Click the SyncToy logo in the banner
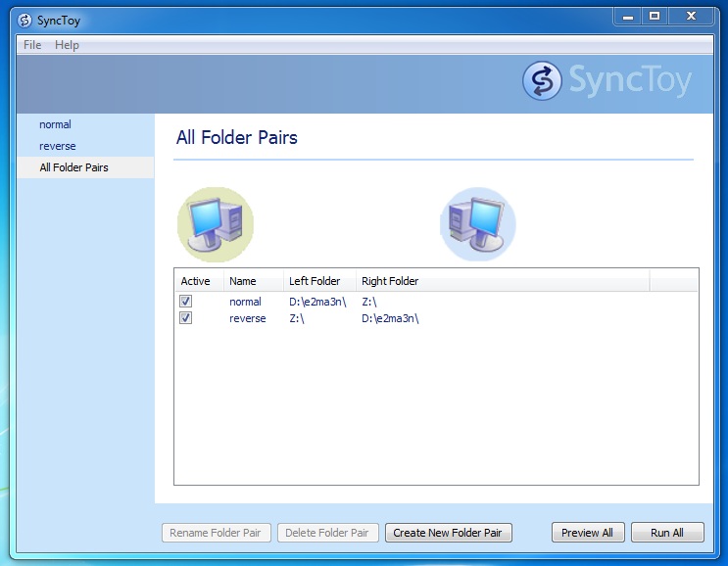 pyautogui.click(x=607, y=80)
